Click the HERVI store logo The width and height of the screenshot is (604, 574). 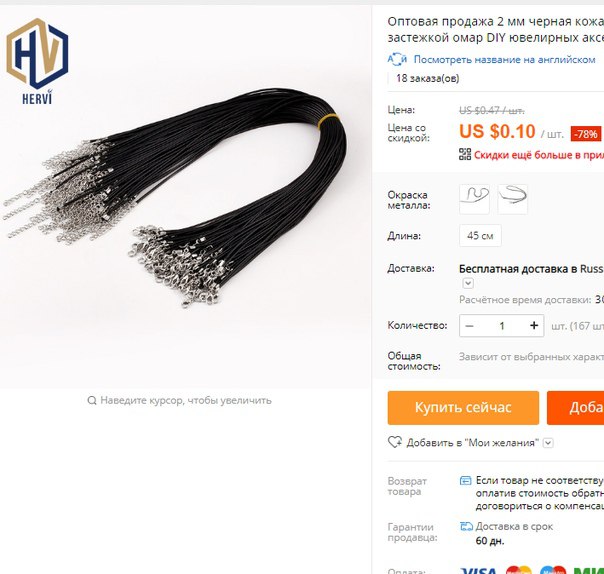[x=37, y=62]
